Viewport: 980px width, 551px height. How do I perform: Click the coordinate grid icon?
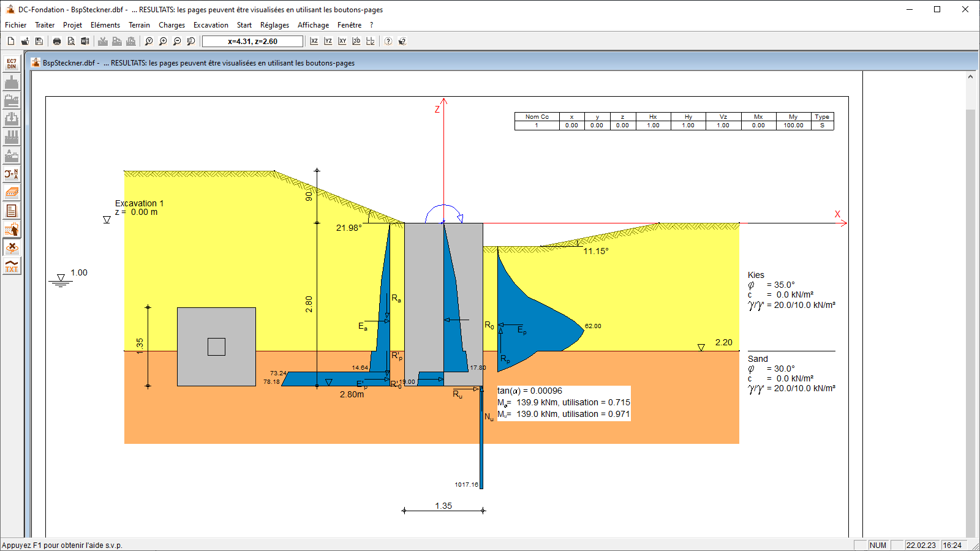pos(371,41)
